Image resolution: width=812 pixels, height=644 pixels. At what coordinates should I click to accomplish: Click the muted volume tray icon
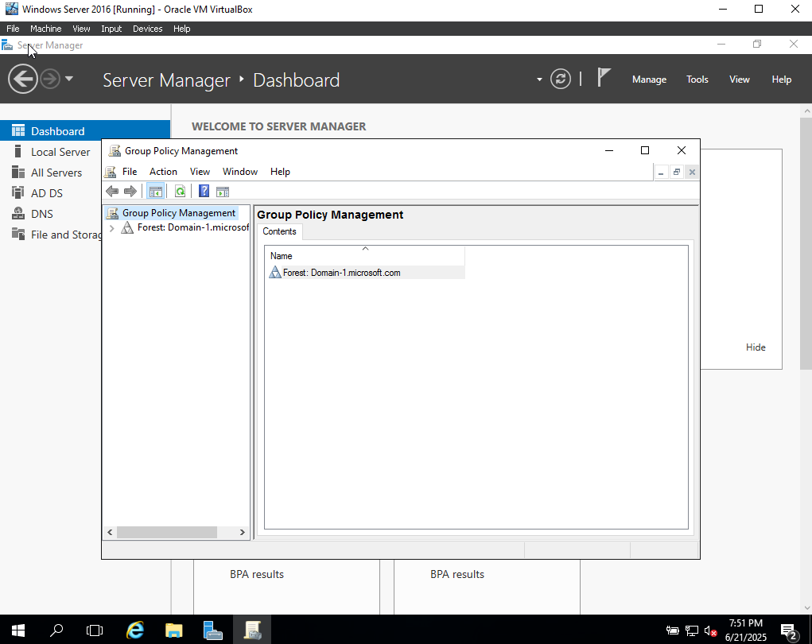710,631
